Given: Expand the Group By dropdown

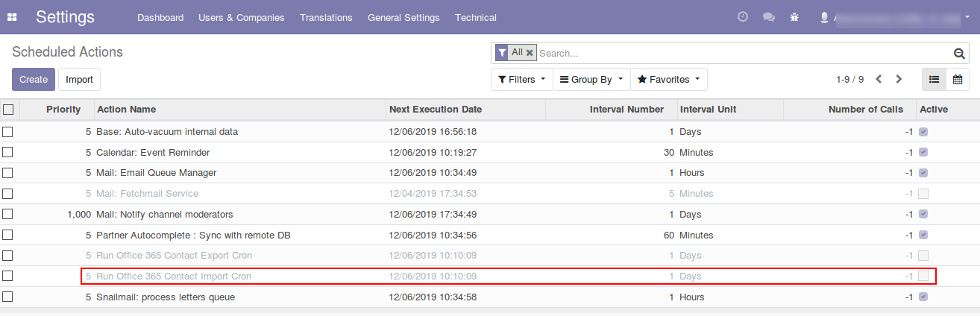Looking at the screenshot, I should tap(591, 79).
